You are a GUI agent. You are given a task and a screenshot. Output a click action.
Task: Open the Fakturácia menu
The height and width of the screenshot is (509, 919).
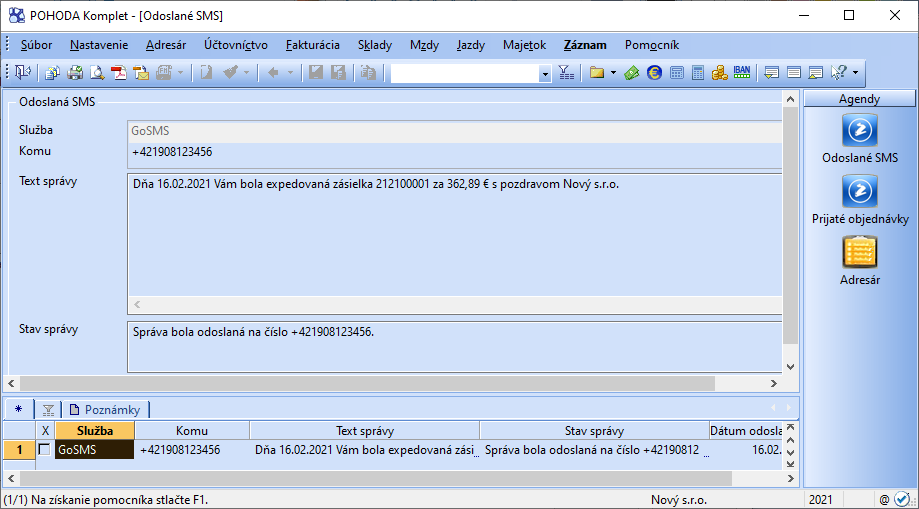pyautogui.click(x=312, y=45)
